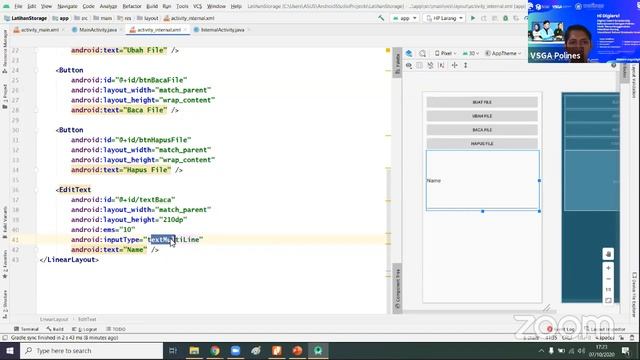Click the blueprint columns icon in design toolbar
The width and height of the screenshot is (640, 360).
point(420,65)
